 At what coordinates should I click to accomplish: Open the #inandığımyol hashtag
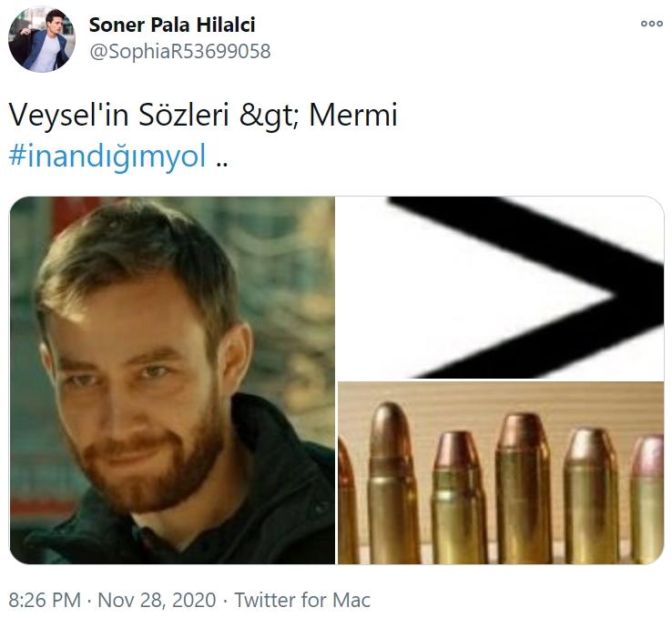[x=107, y=157]
